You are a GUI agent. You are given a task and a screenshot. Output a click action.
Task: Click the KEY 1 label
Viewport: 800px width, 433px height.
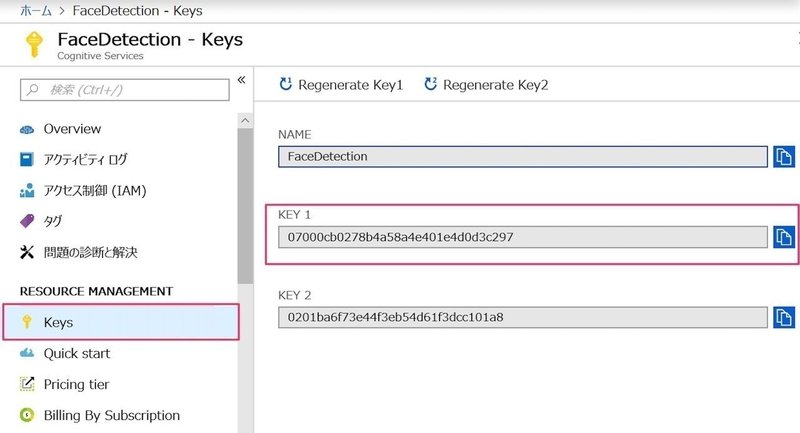click(x=294, y=215)
